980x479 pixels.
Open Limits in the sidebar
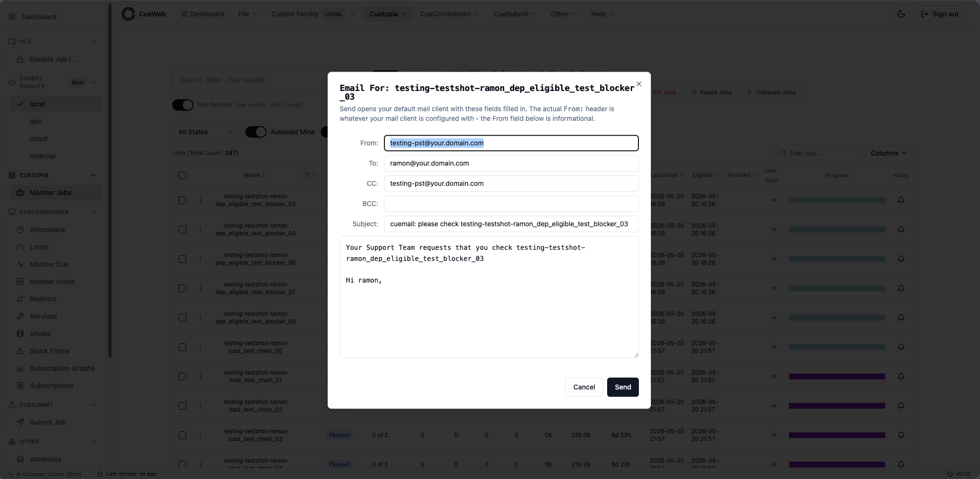(x=39, y=247)
